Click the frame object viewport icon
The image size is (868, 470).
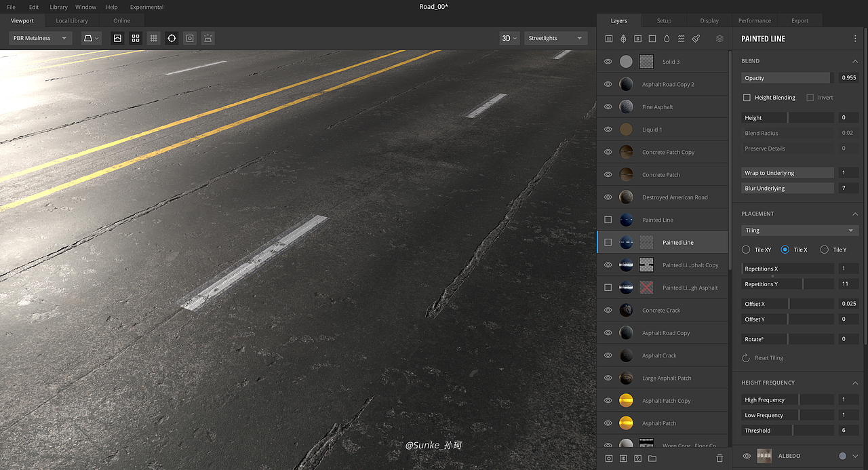[190, 38]
